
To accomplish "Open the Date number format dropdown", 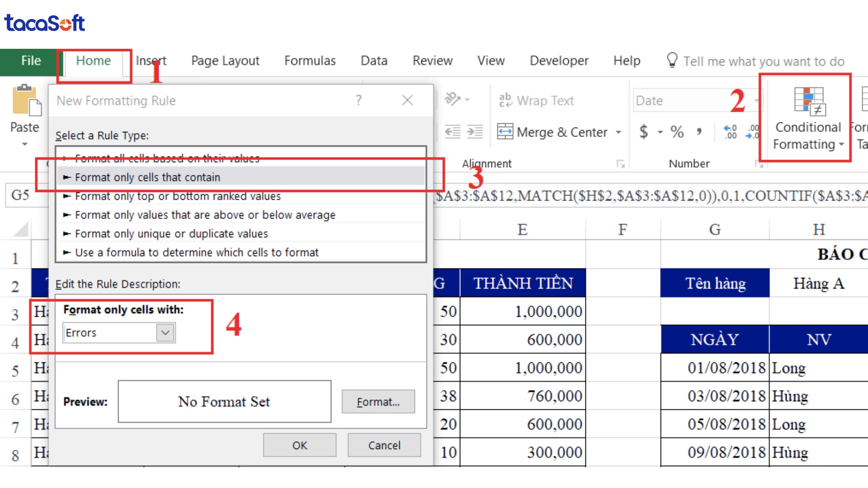I will (756, 100).
